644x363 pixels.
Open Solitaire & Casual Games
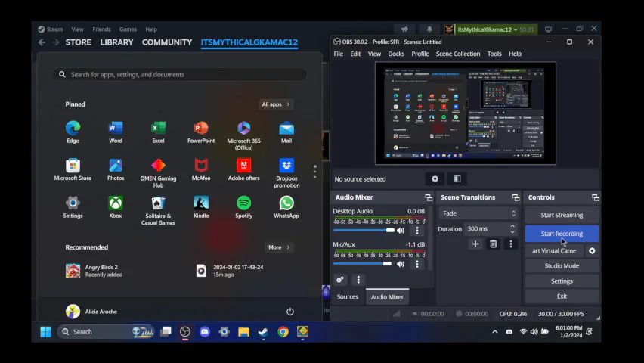(158, 210)
